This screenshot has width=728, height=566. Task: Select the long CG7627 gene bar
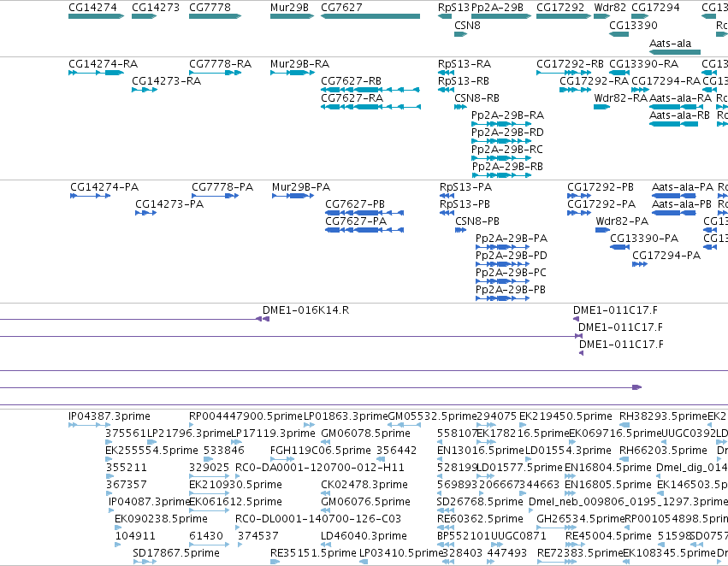[x=370, y=16]
